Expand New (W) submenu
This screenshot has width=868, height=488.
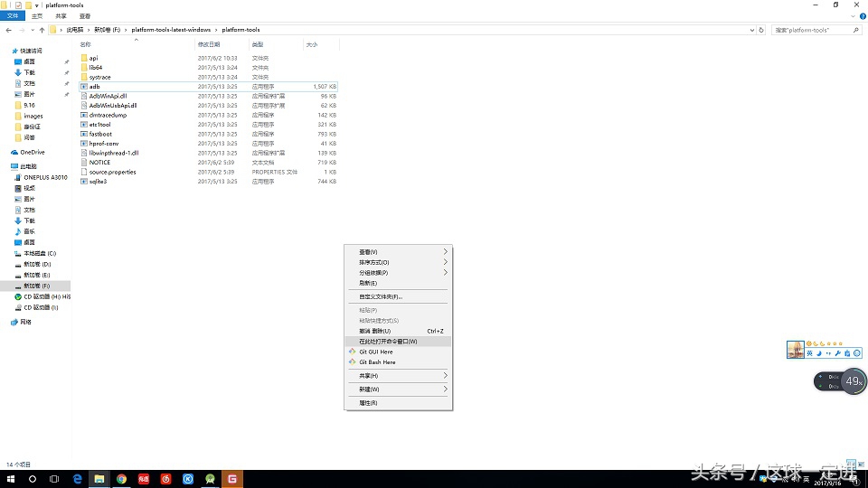click(x=398, y=389)
